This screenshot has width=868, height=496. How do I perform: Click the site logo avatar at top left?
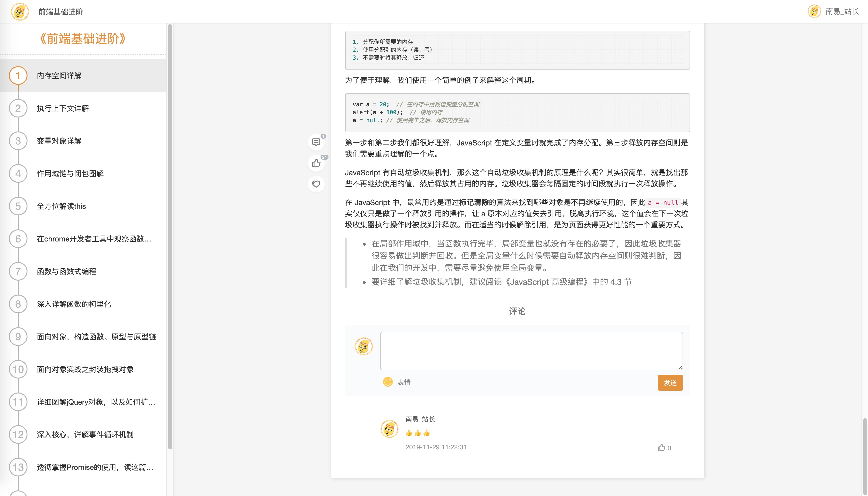20,12
